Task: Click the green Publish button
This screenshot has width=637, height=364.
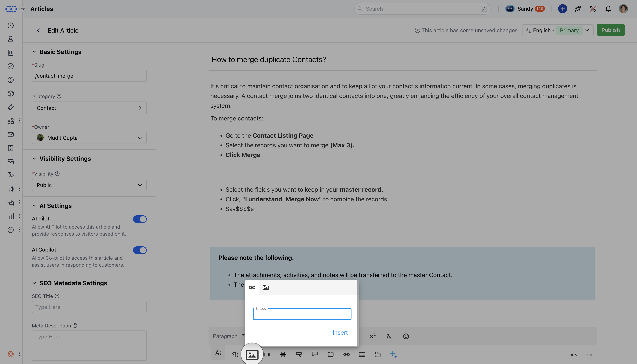Action: [x=610, y=30]
